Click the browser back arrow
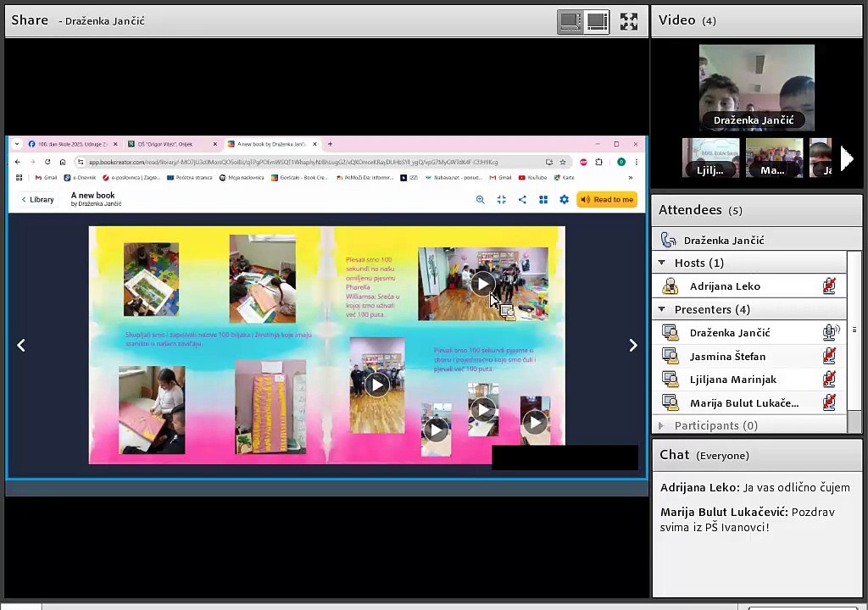 pos(18,162)
